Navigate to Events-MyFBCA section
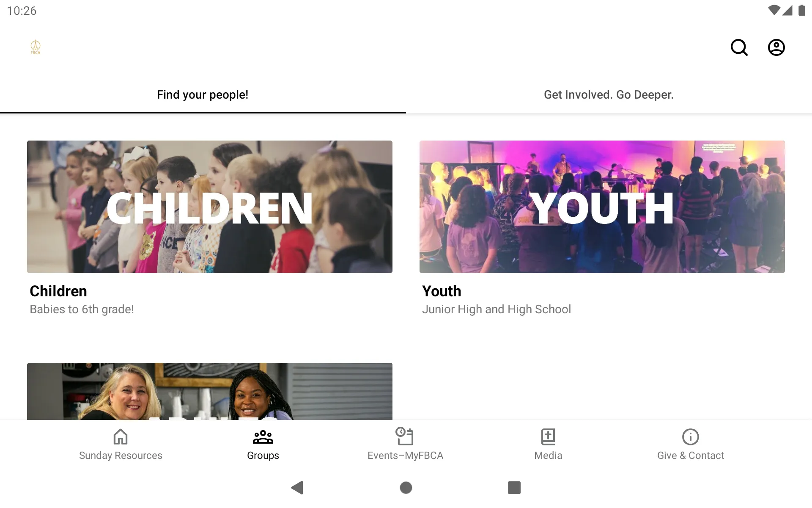The height and width of the screenshot is (508, 812). (x=406, y=444)
